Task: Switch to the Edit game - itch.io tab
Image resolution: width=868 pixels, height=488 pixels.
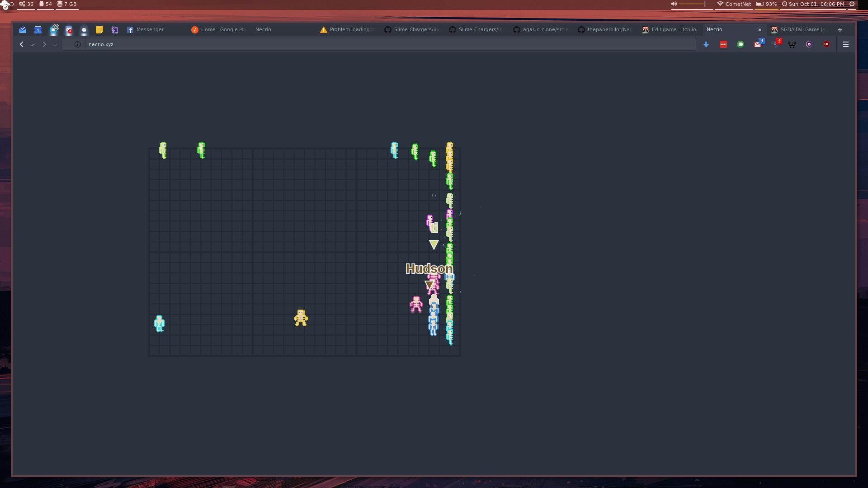Action: (670, 30)
